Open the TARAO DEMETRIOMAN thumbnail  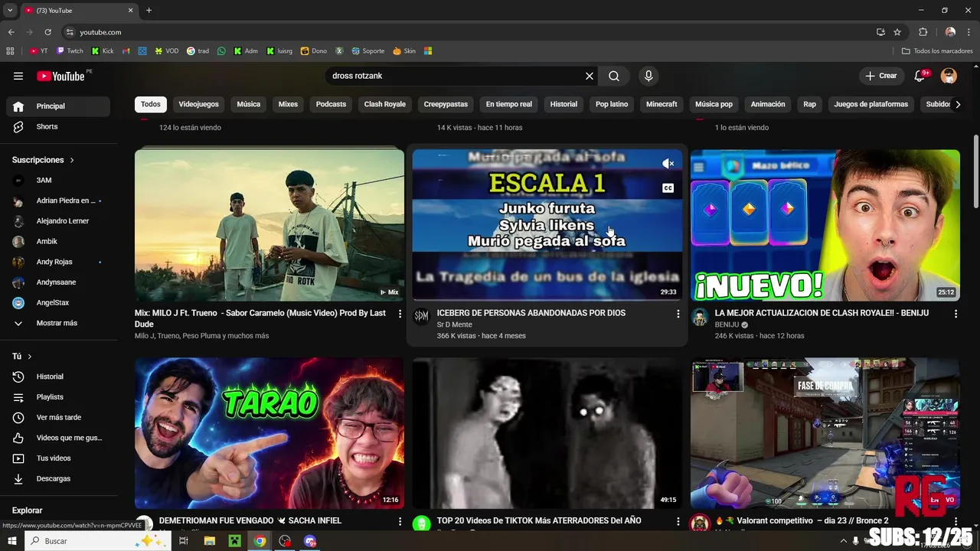(269, 433)
